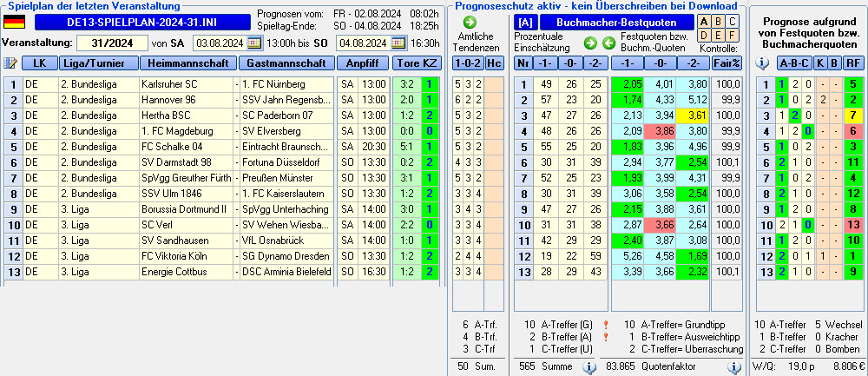Click the Anpfiff column header
This screenshot has height=376, width=868.
pyautogui.click(x=363, y=63)
